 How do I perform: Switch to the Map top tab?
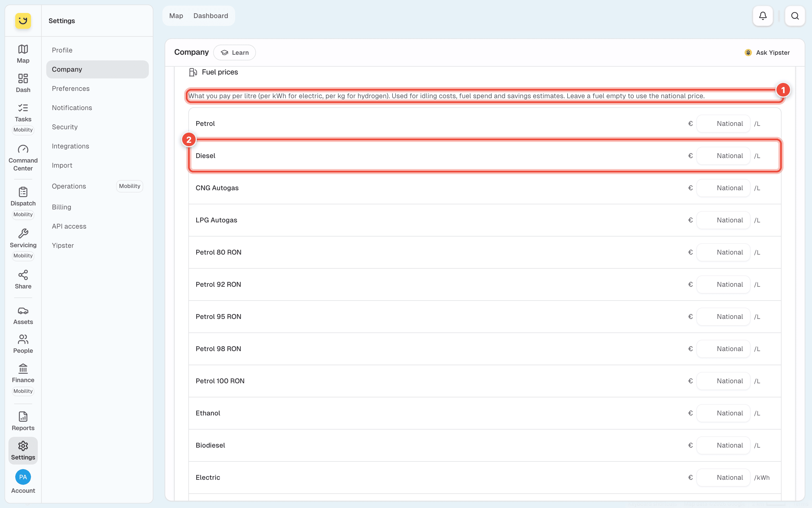176,16
